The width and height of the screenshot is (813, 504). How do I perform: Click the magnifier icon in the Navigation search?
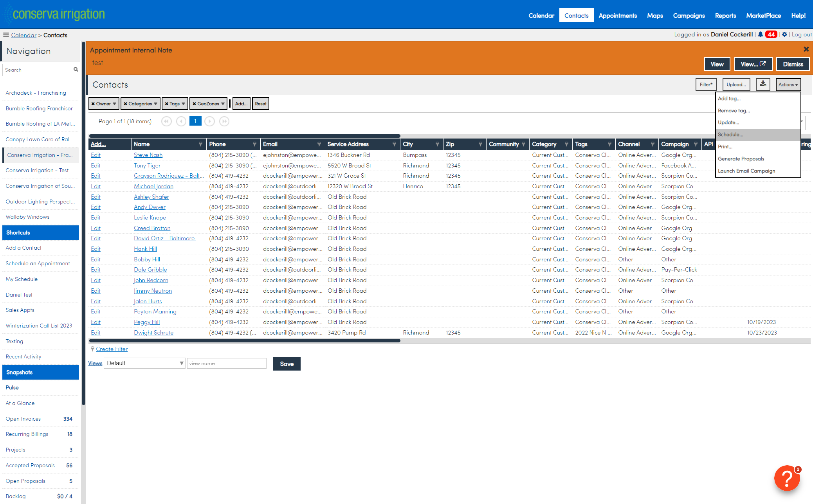pos(76,70)
